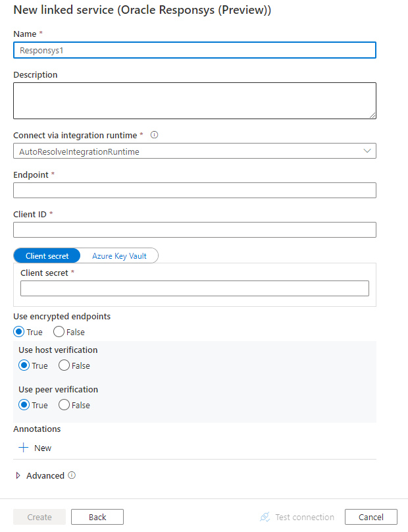The image size is (408, 532).
Task: Open the integration runtime dropdown
Action: [x=195, y=151]
